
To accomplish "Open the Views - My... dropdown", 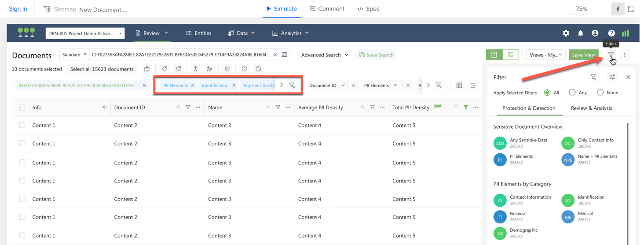I will point(545,55).
